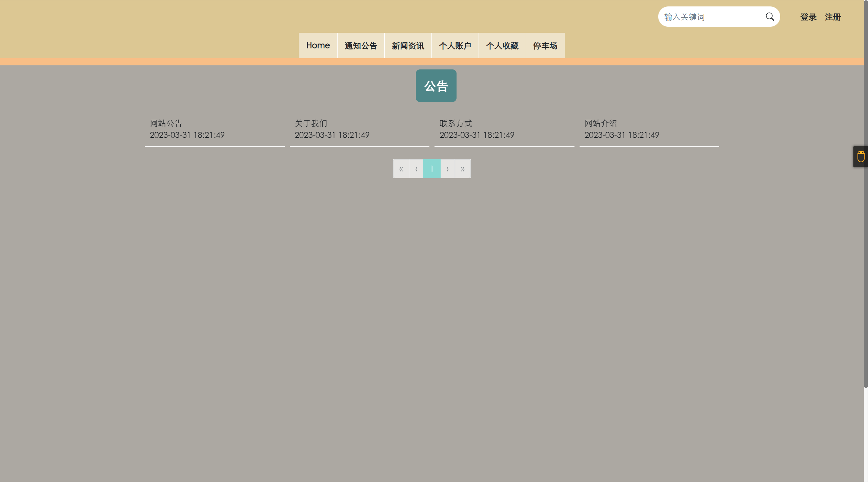
Task: Go to first page double-arrow
Action: pyautogui.click(x=401, y=169)
